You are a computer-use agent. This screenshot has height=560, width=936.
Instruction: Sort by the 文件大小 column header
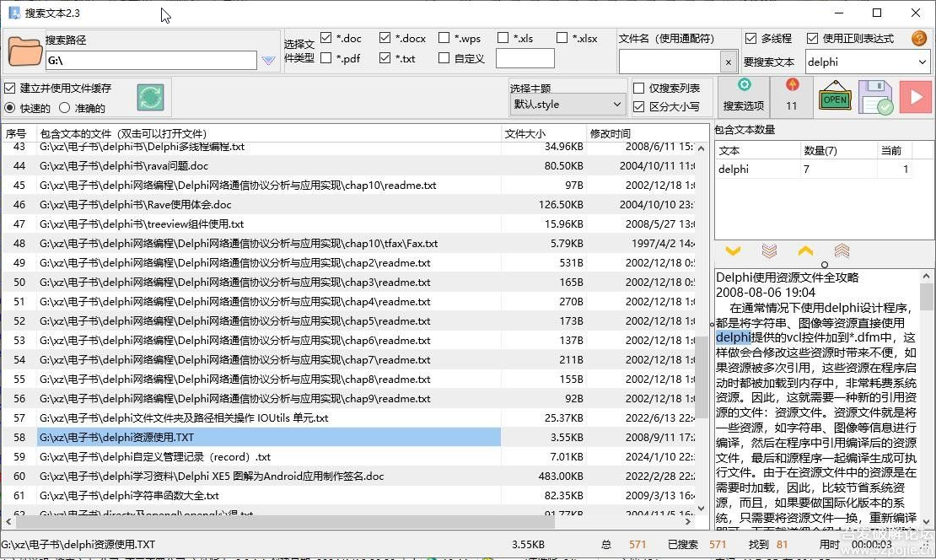pyautogui.click(x=543, y=133)
